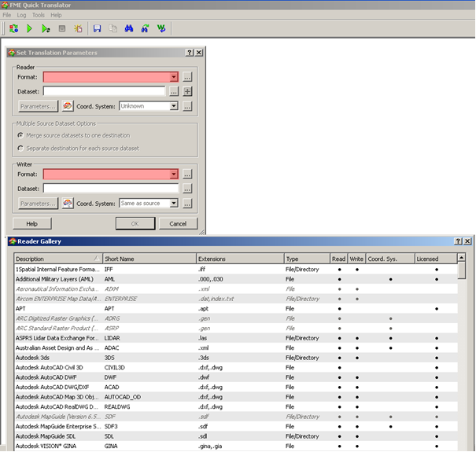
Task: Click the Cancel button in Set Translation Parameters
Action: click(x=178, y=223)
